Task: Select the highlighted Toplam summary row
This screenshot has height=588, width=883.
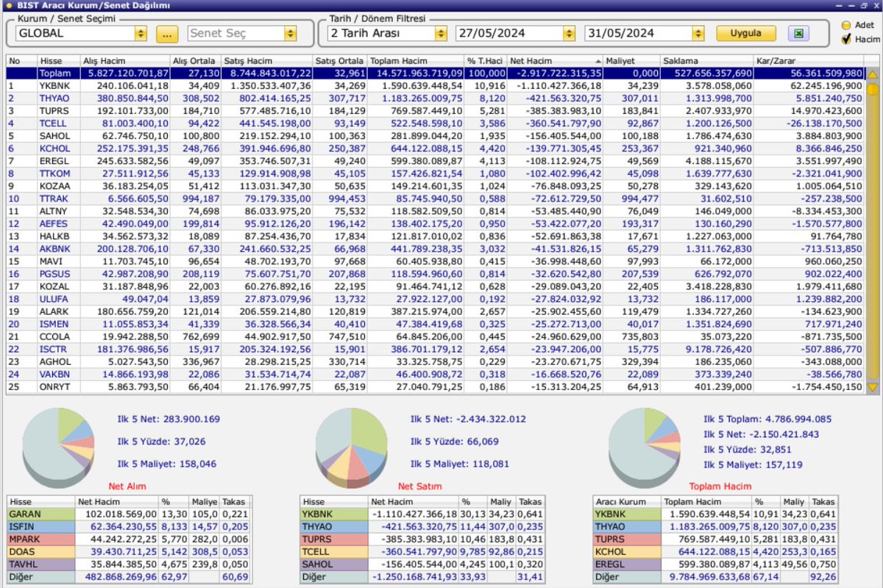Action: tap(435, 74)
